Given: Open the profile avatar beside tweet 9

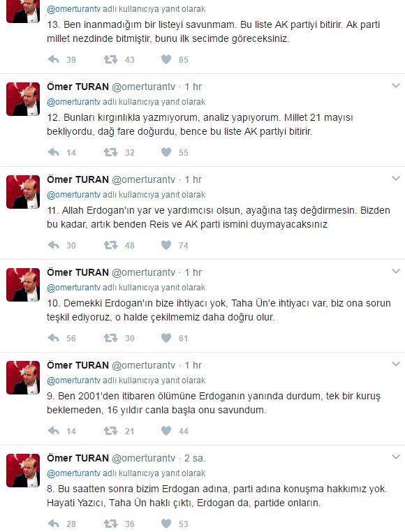Looking at the screenshot, I should (x=23, y=378).
